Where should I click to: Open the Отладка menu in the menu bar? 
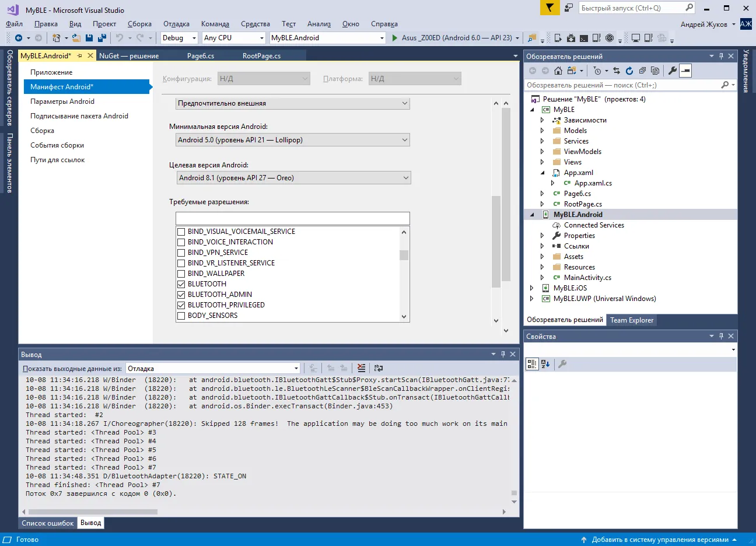coord(176,24)
